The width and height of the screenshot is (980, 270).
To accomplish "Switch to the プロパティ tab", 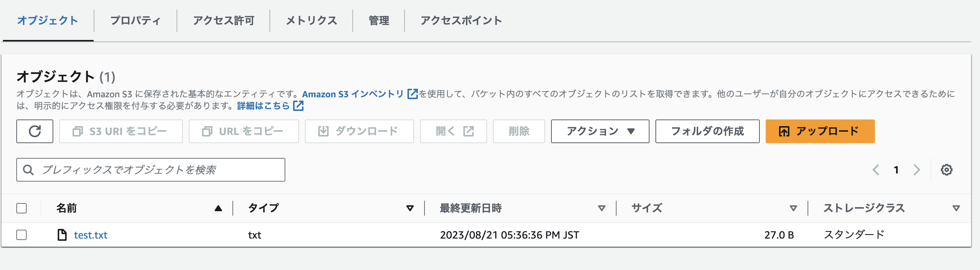I will click(135, 21).
